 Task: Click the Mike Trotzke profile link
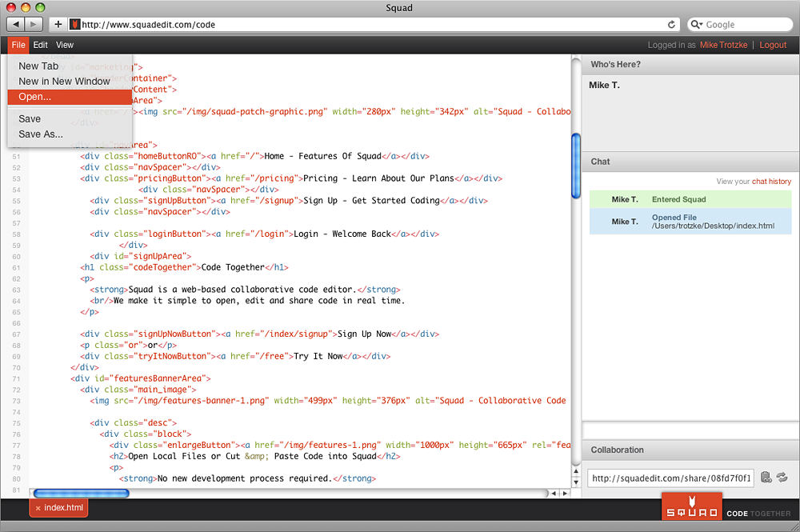(x=723, y=45)
